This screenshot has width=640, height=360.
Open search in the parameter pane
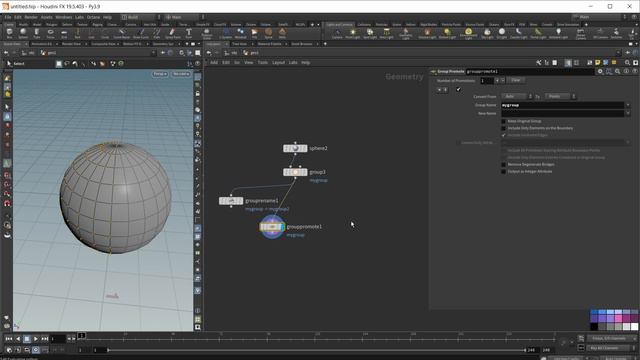click(x=618, y=71)
